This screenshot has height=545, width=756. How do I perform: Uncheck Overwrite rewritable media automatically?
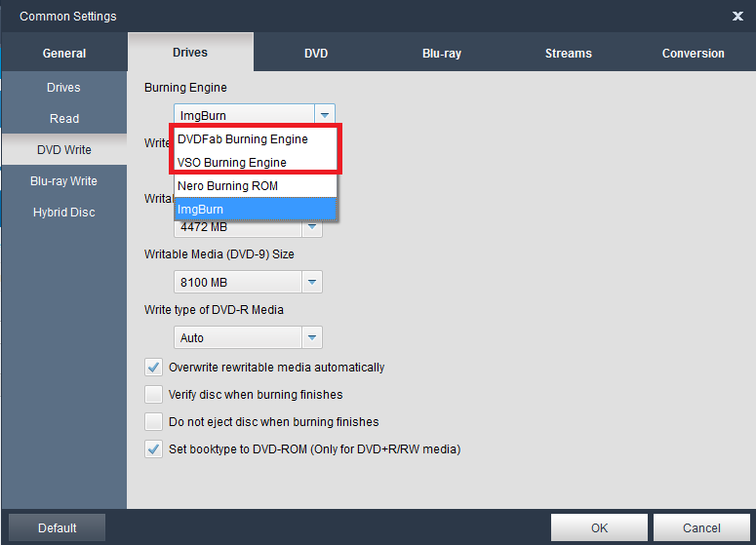(x=154, y=368)
